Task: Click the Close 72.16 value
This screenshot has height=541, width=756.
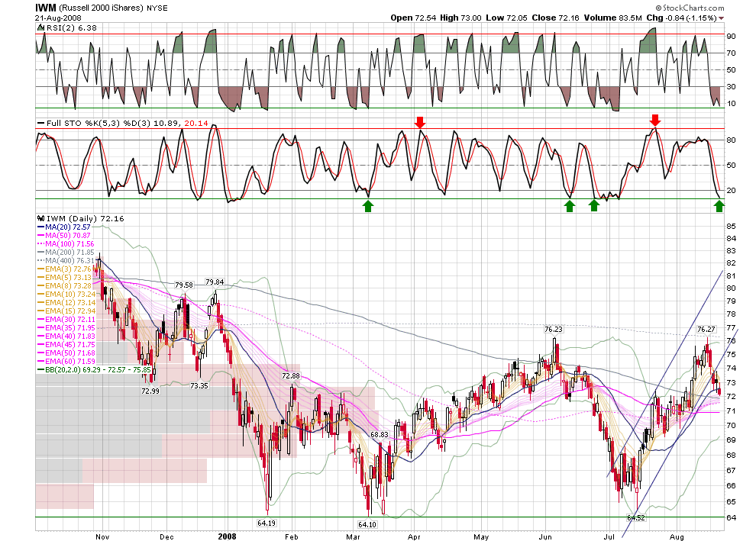Action: click(x=555, y=18)
